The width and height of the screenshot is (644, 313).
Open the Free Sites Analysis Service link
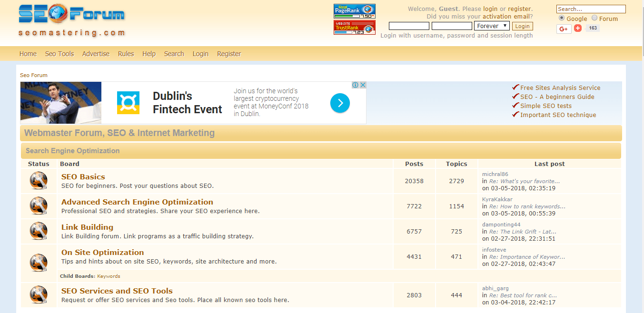560,88
